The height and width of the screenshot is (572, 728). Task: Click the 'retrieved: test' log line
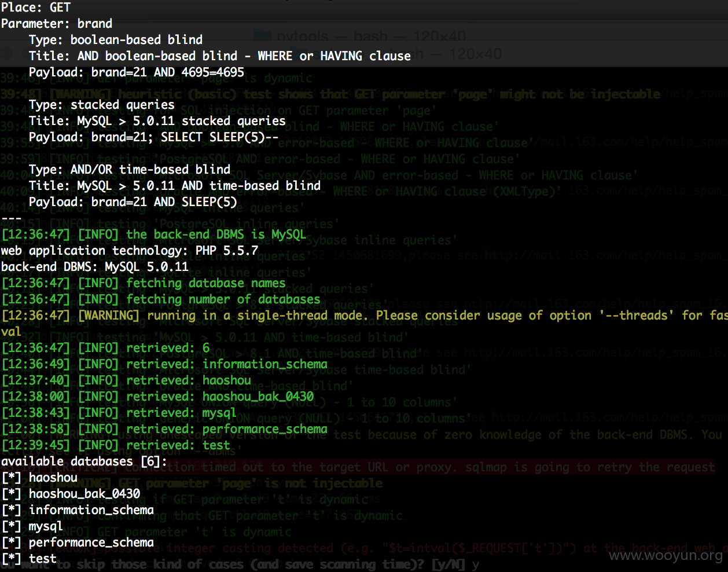116,445
